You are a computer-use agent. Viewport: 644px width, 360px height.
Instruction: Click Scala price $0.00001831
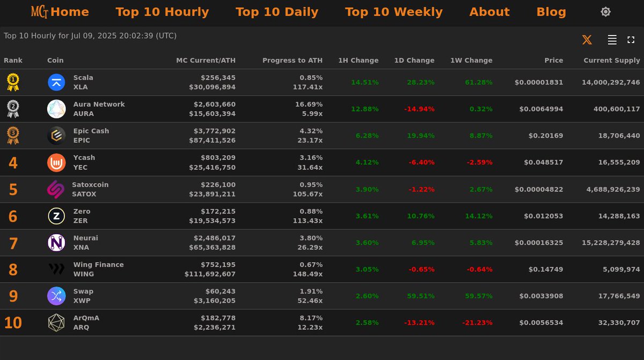539,82
